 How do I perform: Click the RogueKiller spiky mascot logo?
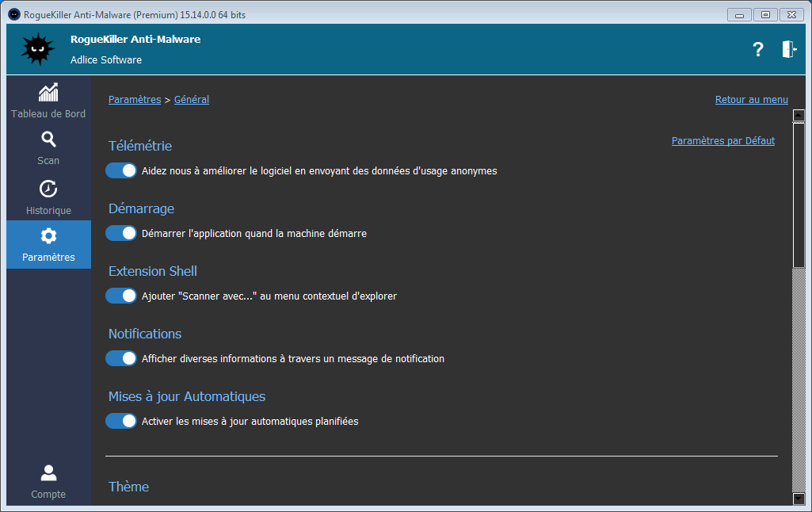click(37, 49)
